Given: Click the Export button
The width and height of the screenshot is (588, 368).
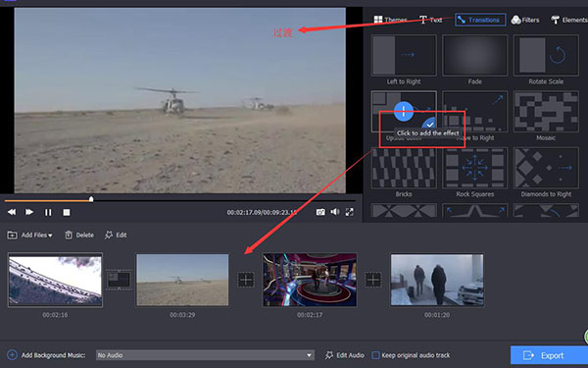Looking at the screenshot, I should [x=549, y=355].
